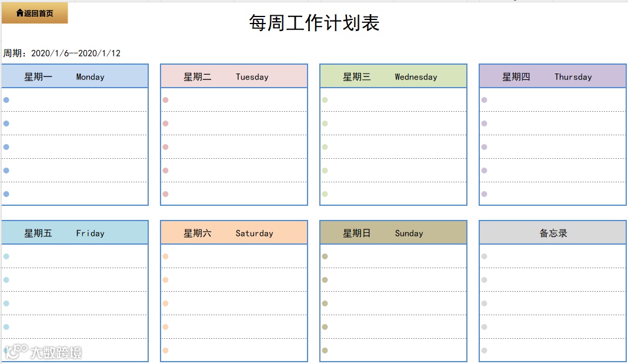628x364 pixels.
Task: Click the first pink bullet under Tuesday
Action: [165, 100]
